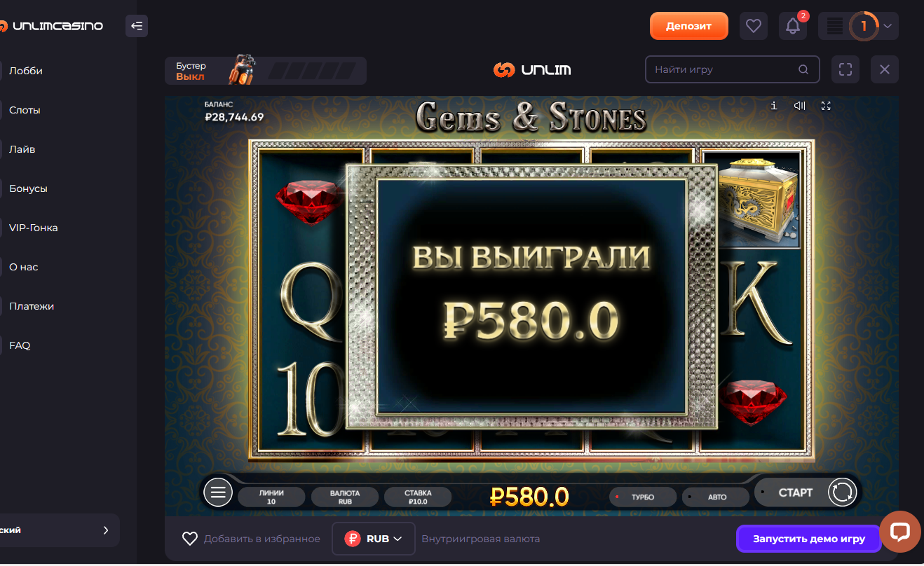Click the Найти игру search field
The width and height of the screenshot is (924, 566).
[x=733, y=69]
